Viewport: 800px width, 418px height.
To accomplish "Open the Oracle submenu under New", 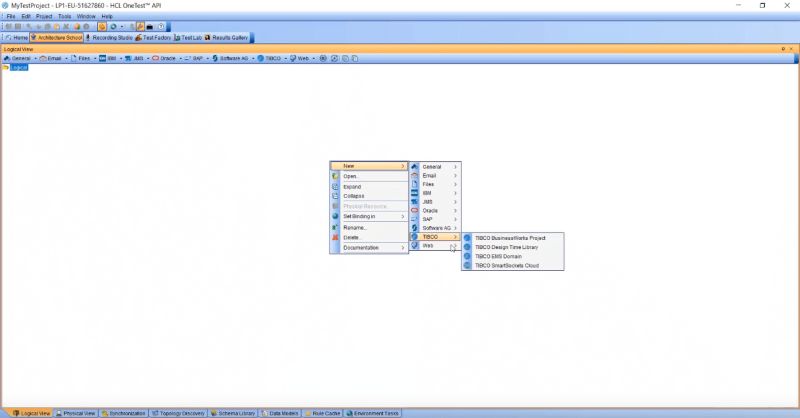I will point(435,210).
